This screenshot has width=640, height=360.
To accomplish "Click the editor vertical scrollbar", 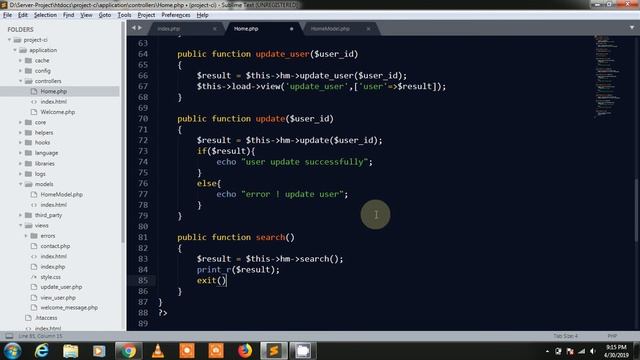I will 636,210.
